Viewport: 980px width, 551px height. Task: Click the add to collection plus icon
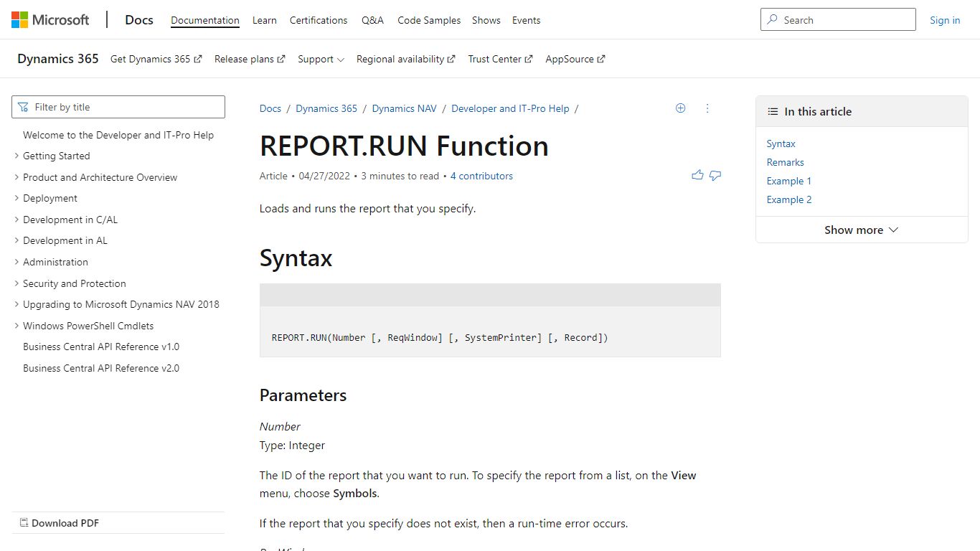681,108
